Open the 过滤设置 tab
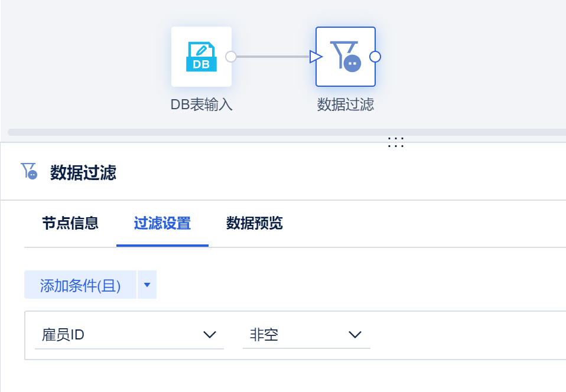 tap(162, 223)
